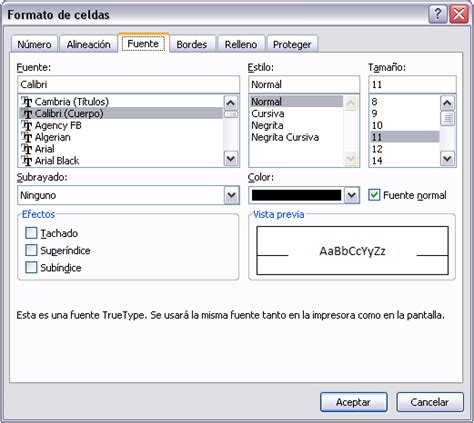
Task: Click the up arrow in font list scrollbar
Action: [x=231, y=103]
